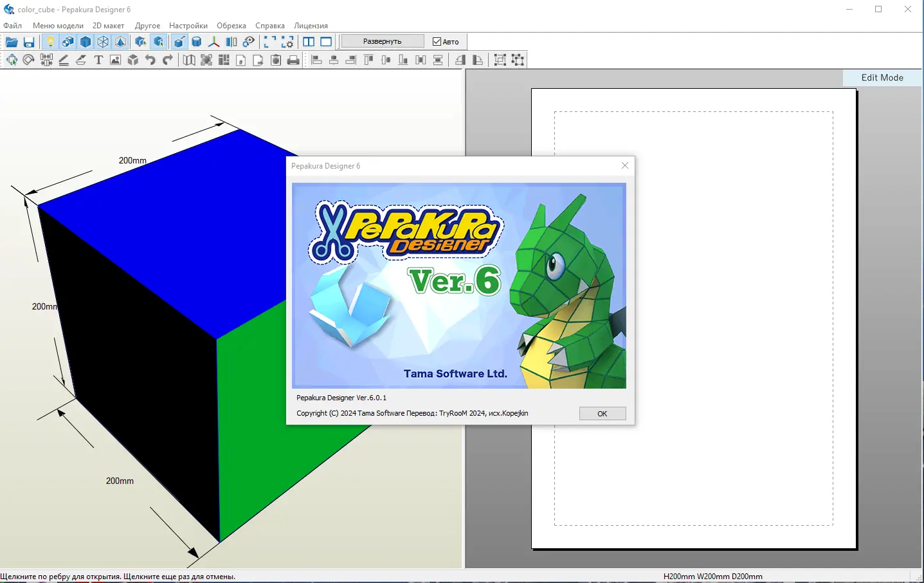Select the rotate parts tool icon

pyautogui.click(x=29, y=60)
